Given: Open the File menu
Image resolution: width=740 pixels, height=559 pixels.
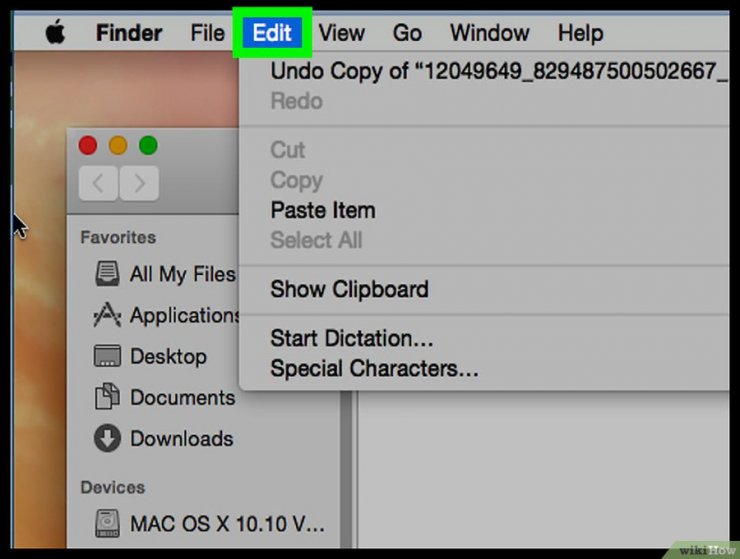Looking at the screenshot, I should tap(207, 33).
